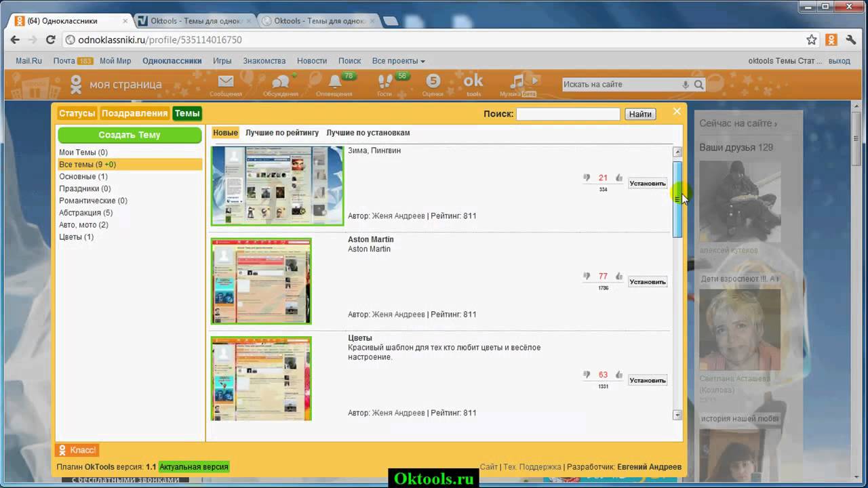Reload the page
The height and width of the screenshot is (488, 868).
tap(50, 40)
